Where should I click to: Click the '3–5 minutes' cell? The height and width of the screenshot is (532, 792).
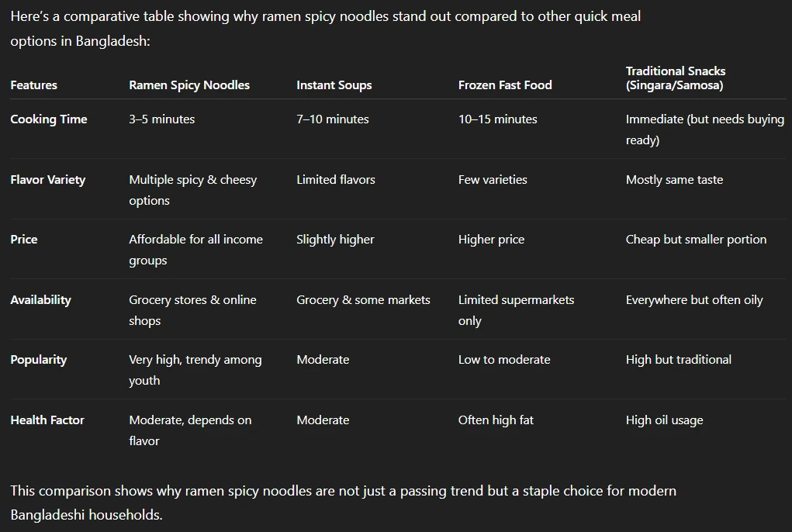[x=162, y=119]
